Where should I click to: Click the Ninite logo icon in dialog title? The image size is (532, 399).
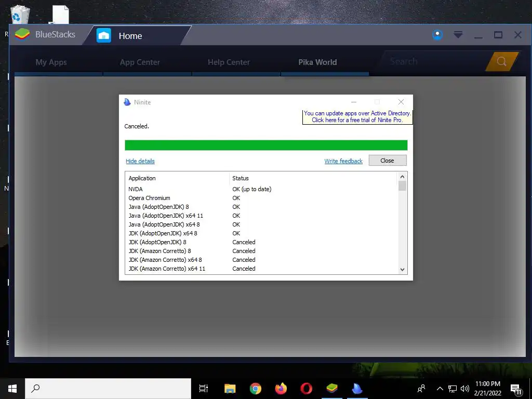click(x=127, y=102)
